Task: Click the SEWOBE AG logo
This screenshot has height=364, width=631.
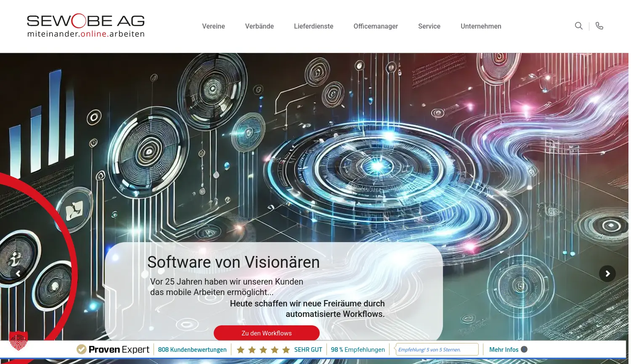Action: 86,26
